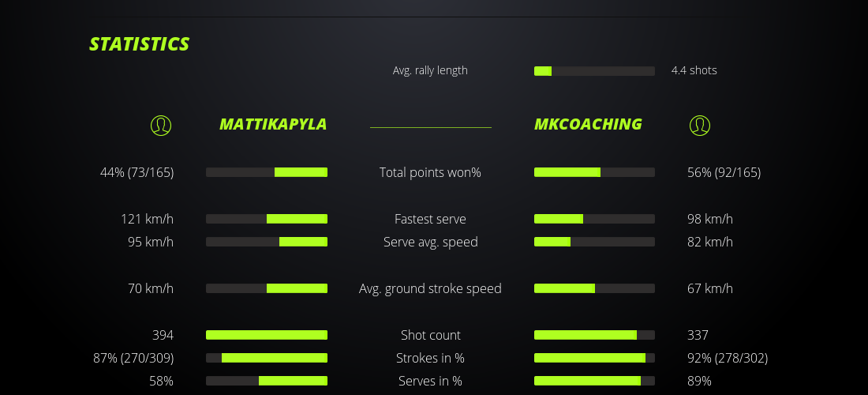This screenshot has width=868, height=395.
Task: Click MATTIKAPYLA's Serve avg. speed bar
Action: pyautogui.click(x=267, y=242)
